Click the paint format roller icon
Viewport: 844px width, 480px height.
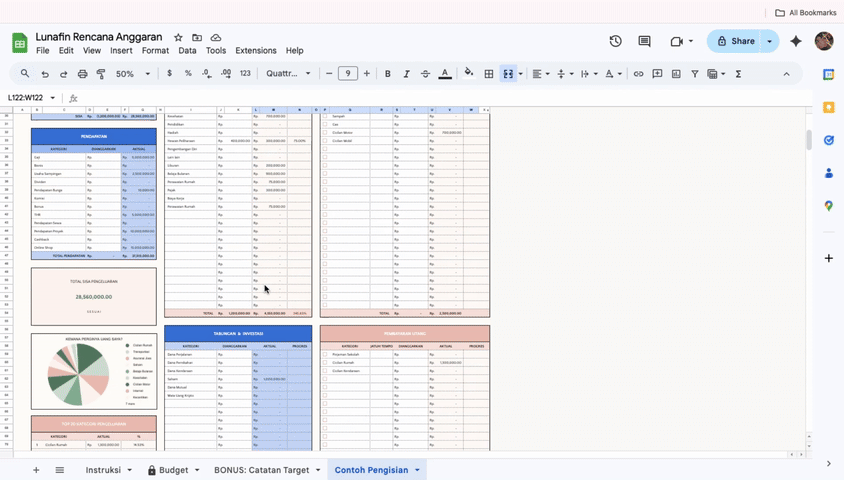click(101, 74)
